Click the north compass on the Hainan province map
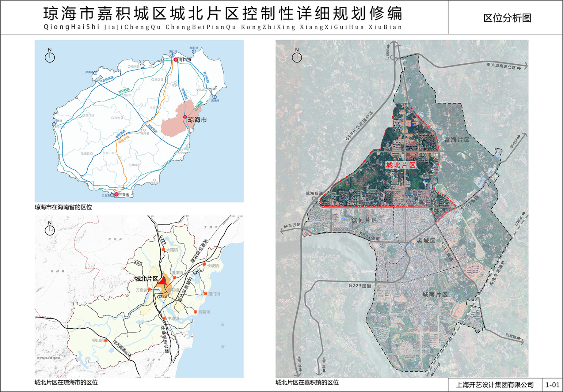This screenshot has width=563, height=392. tap(50, 55)
